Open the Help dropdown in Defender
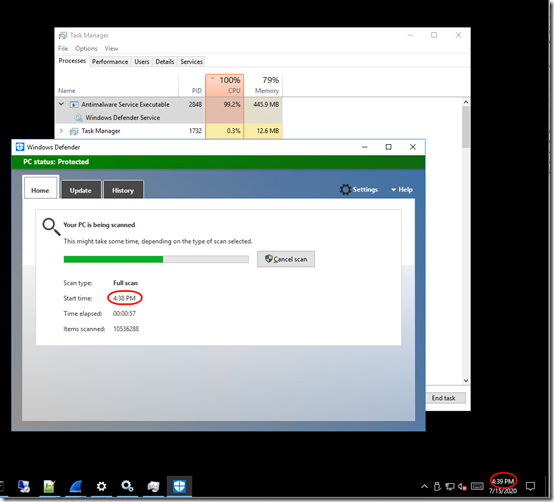This screenshot has width=554, height=502. point(402,190)
